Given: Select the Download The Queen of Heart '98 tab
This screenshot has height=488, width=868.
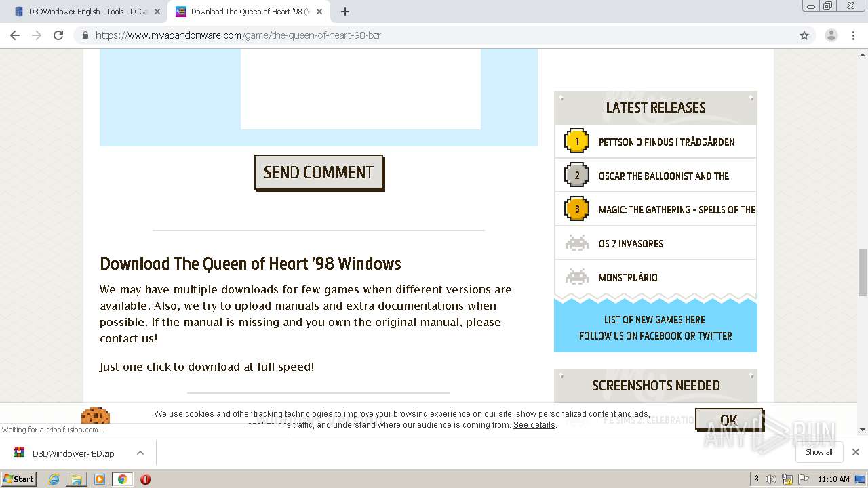Looking at the screenshot, I should click(x=248, y=12).
